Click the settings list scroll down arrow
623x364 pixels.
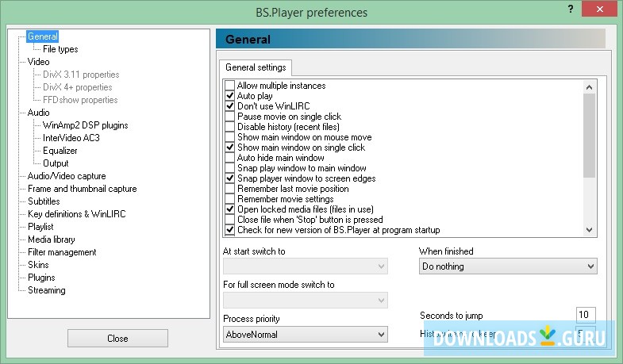(589, 230)
